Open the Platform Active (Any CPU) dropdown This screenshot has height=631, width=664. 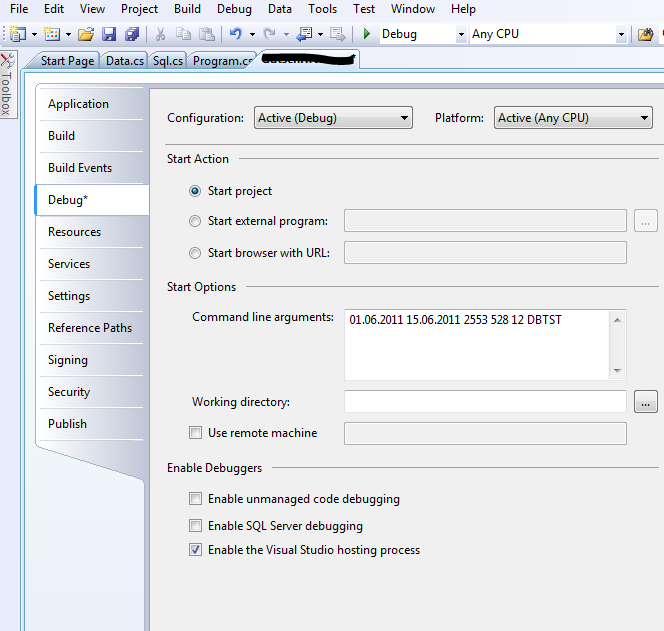[573, 118]
